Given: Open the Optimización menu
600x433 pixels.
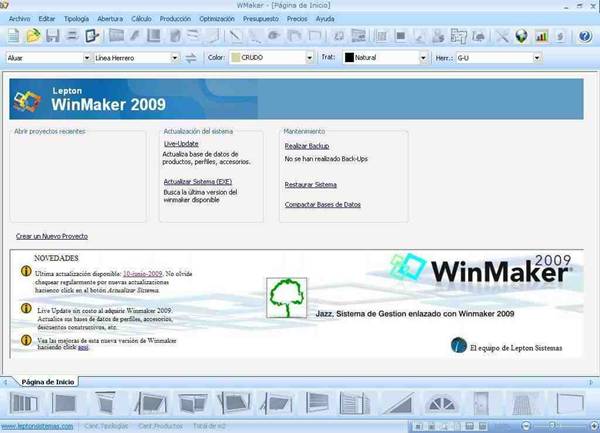Looking at the screenshot, I should pos(217,19).
